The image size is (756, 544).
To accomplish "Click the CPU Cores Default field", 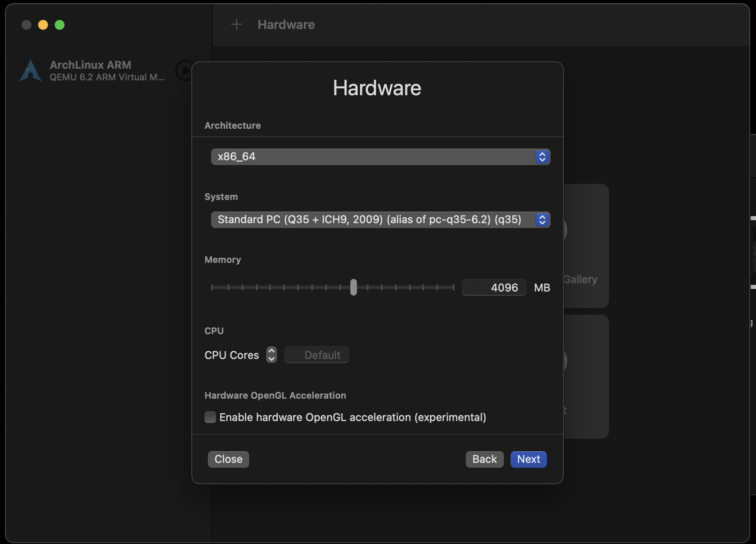I will click(x=317, y=355).
